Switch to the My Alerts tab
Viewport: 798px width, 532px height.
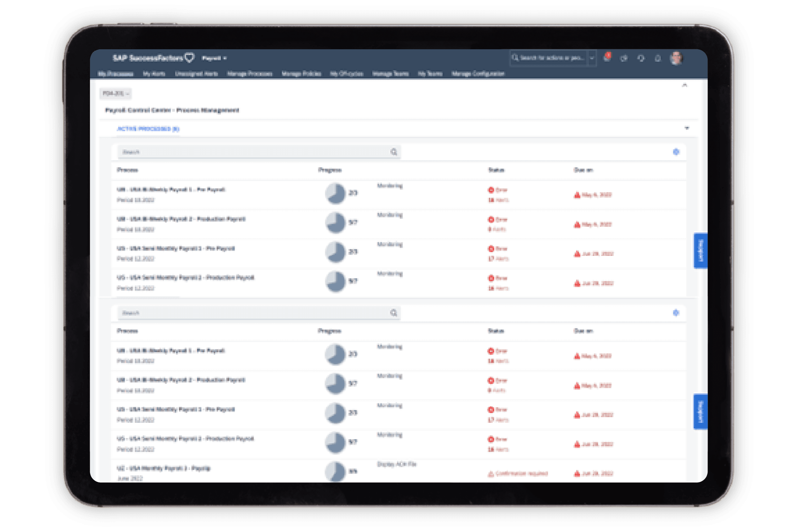click(154, 74)
